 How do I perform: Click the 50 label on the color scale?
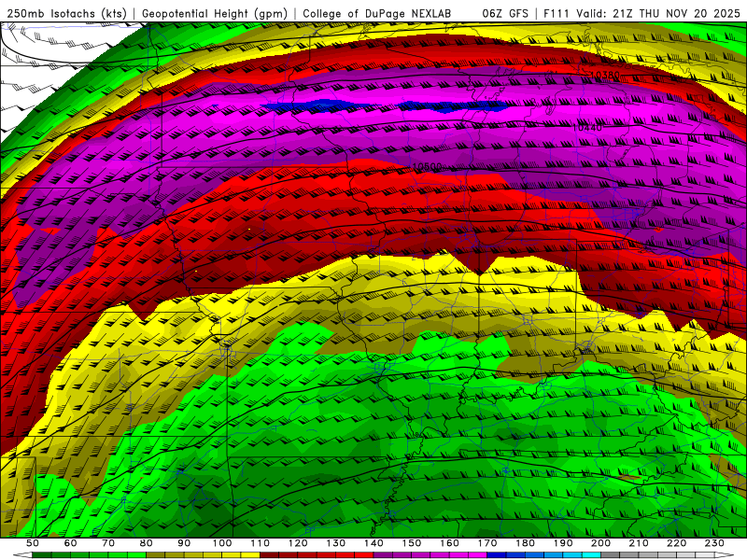(33, 543)
